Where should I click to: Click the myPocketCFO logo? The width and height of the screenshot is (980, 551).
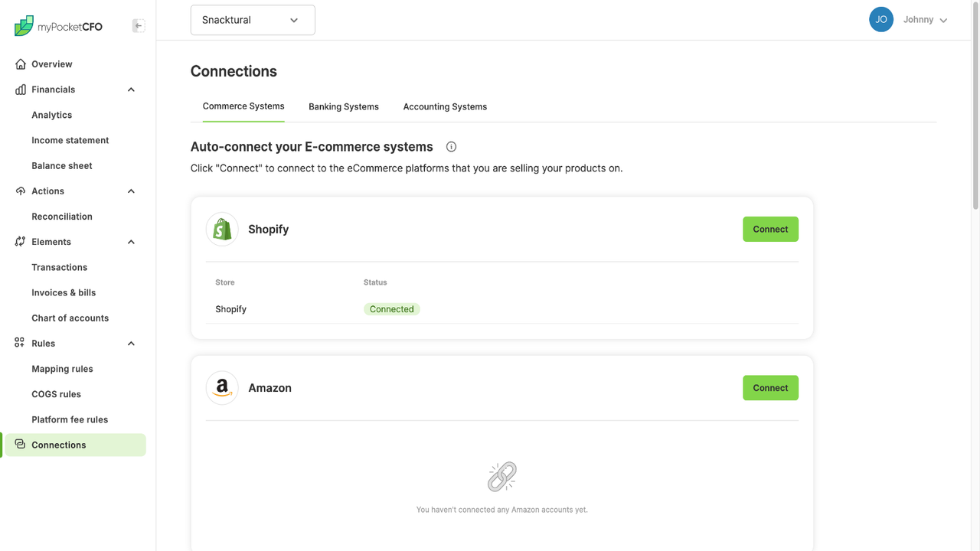(x=58, y=26)
